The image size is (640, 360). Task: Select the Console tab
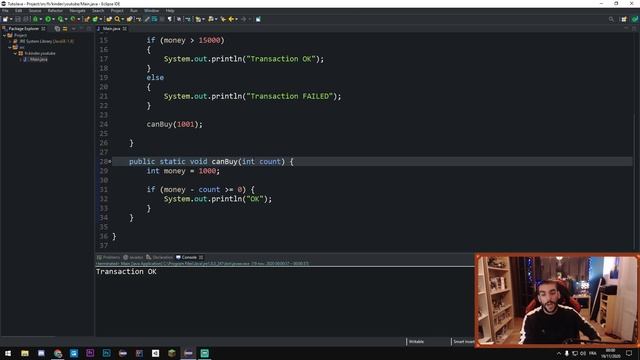pyautogui.click(x=189, y=257)
